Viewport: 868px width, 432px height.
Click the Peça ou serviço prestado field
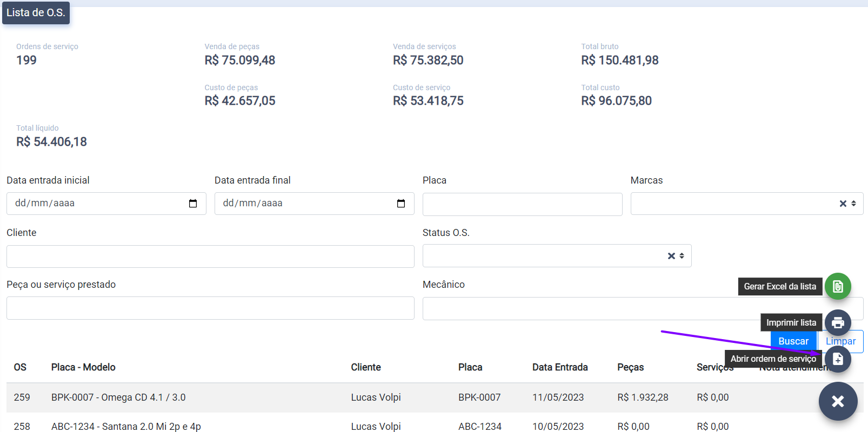(x=210, y=308)
